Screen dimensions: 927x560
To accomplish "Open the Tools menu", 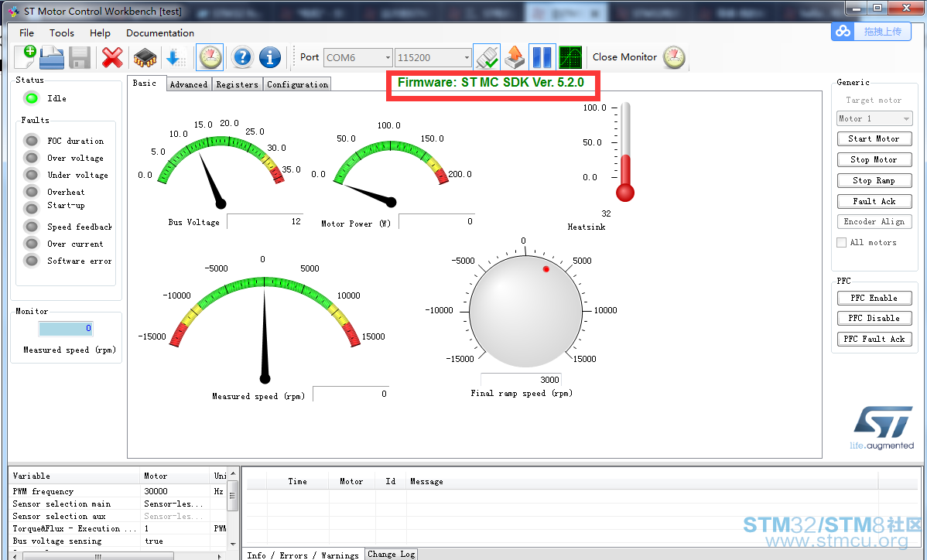I will [x=61, y=33].
